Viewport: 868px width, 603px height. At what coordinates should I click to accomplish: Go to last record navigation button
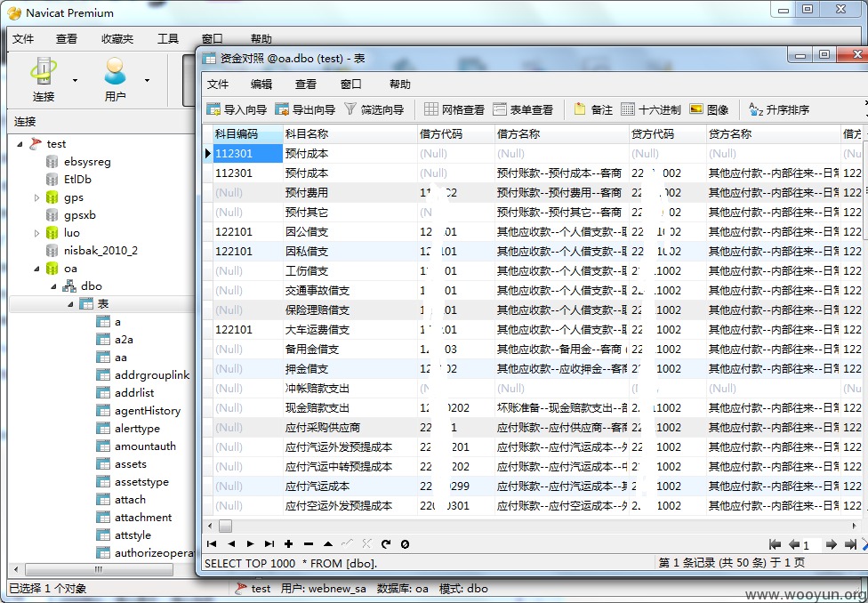(x=269, y=544)
